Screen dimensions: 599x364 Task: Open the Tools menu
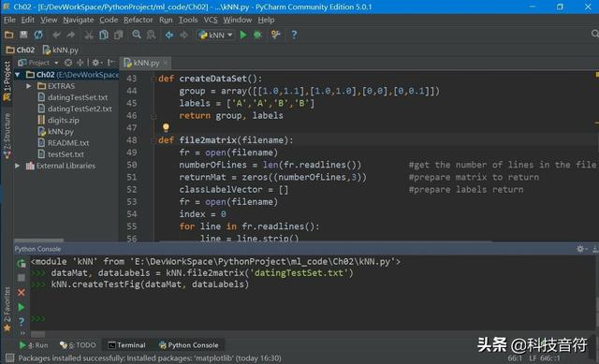pos(188,20)
